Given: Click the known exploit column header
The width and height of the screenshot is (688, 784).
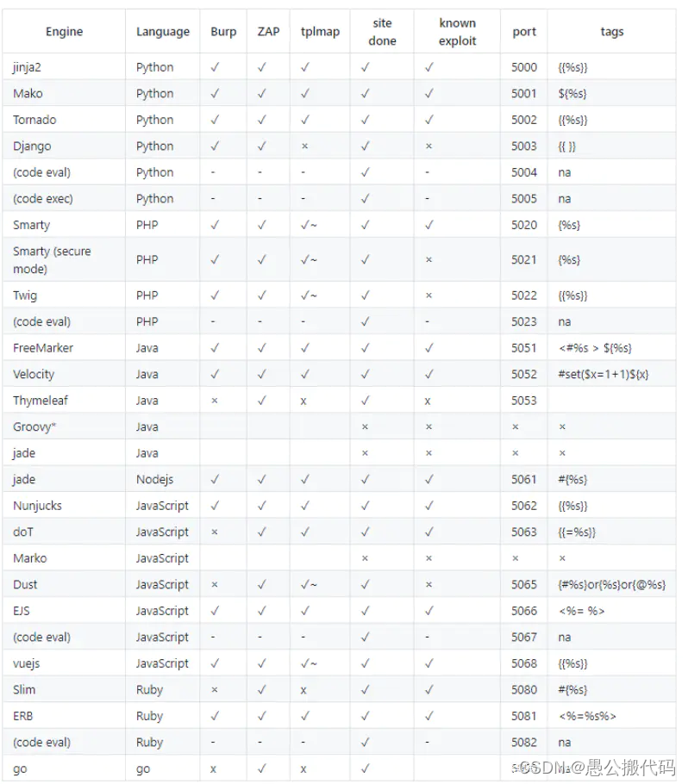Looking at the screenshot, I should coord(457,32).
